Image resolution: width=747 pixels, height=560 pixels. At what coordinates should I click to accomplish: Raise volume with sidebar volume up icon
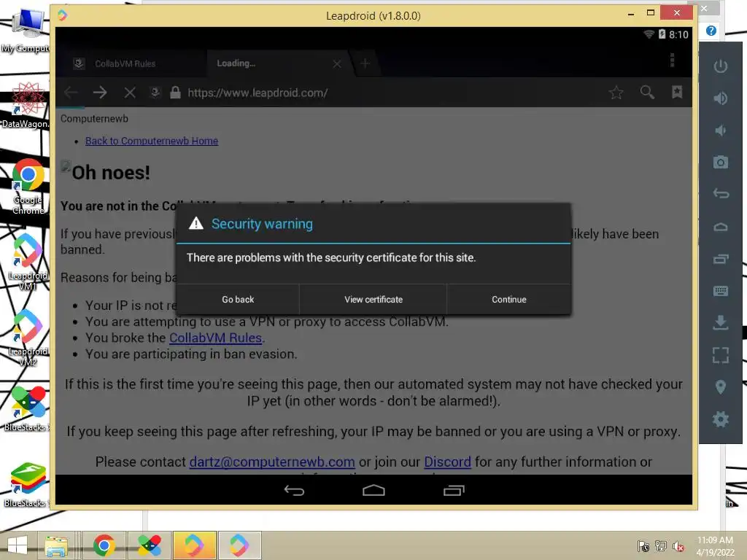(720, 98)
